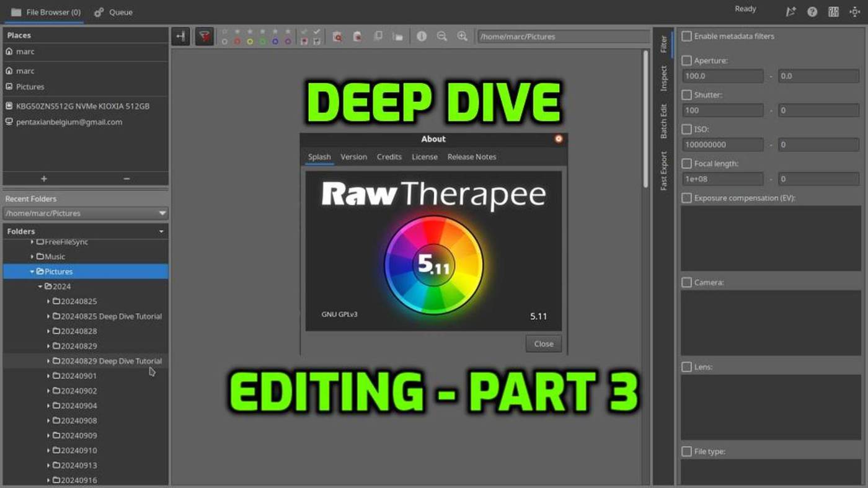Image resolution: width=868 pixels, height=488 pixels.
Task: Open the marc home place below the divider
Action: point(86,71)
